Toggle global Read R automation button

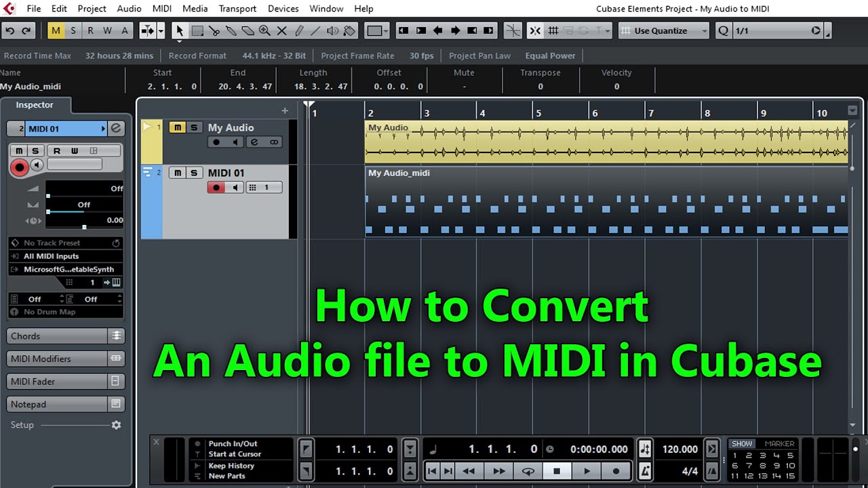90,30
